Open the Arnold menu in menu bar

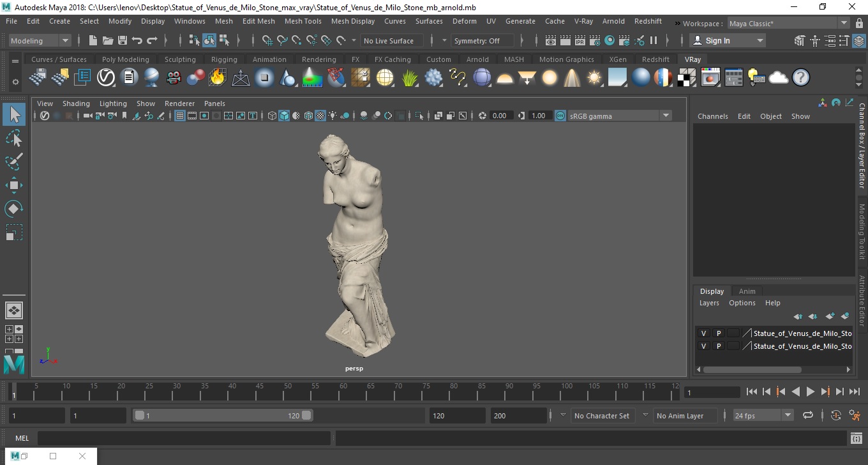click(613, 21)
